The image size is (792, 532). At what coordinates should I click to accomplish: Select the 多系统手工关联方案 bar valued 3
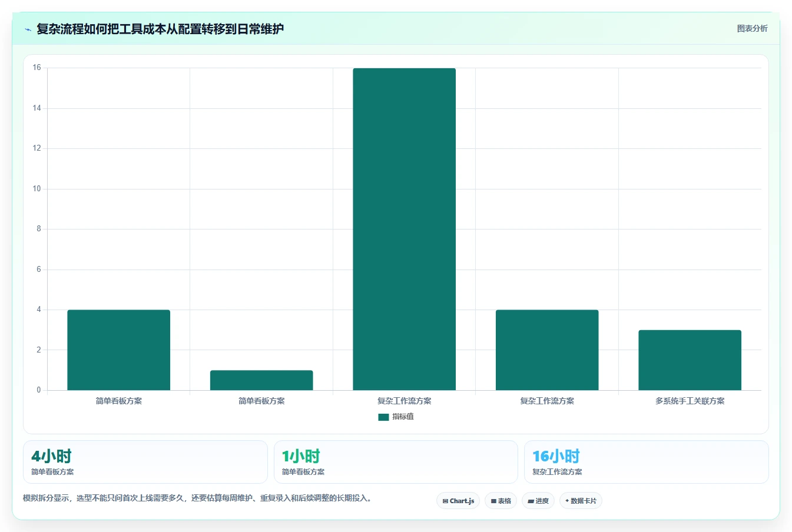(x=690, y=360)
